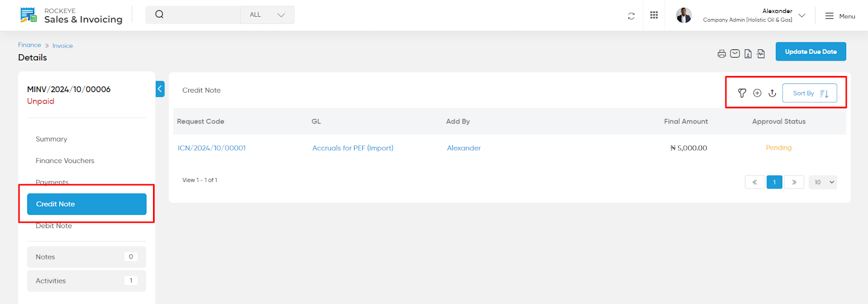Screen dimensions: 868x304
Task: Click the Unpaid status label
Action: (x=41, y=101)
